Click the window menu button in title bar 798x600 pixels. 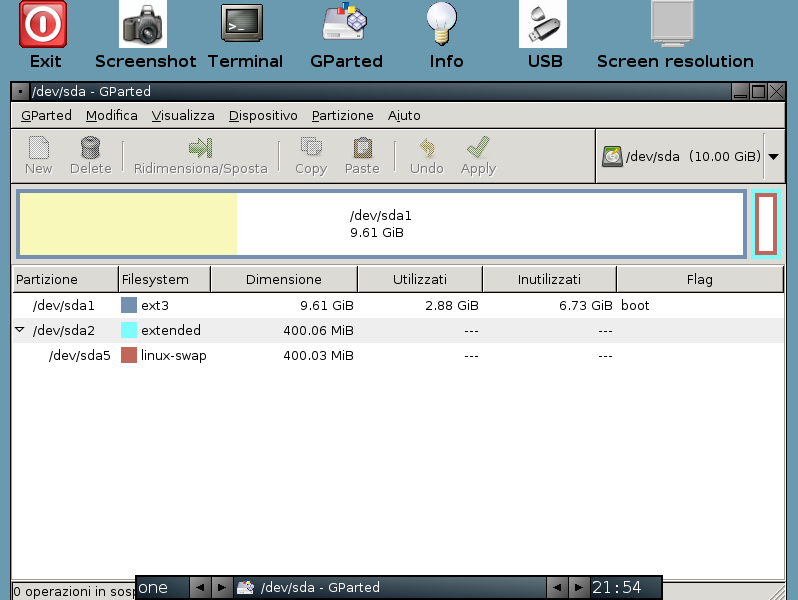(x=20, y=92)
